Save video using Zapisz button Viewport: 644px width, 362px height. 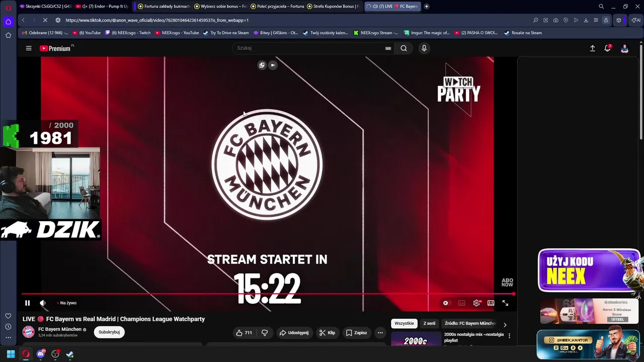click(356, 333)
